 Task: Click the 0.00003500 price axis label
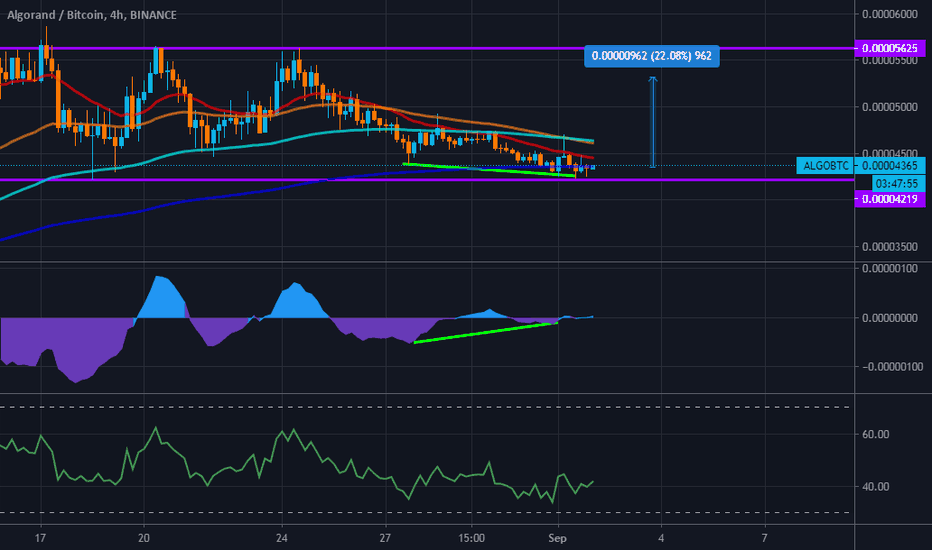click(890, 247)
